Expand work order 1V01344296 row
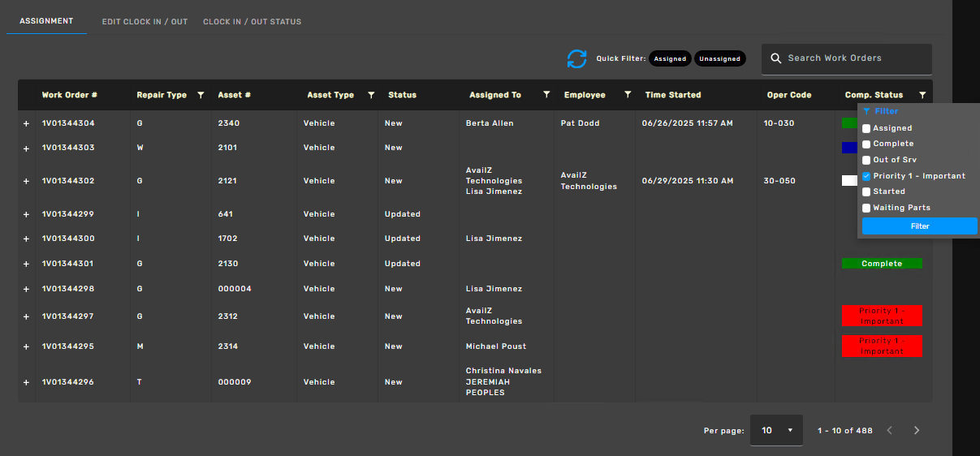 (26, 382)
